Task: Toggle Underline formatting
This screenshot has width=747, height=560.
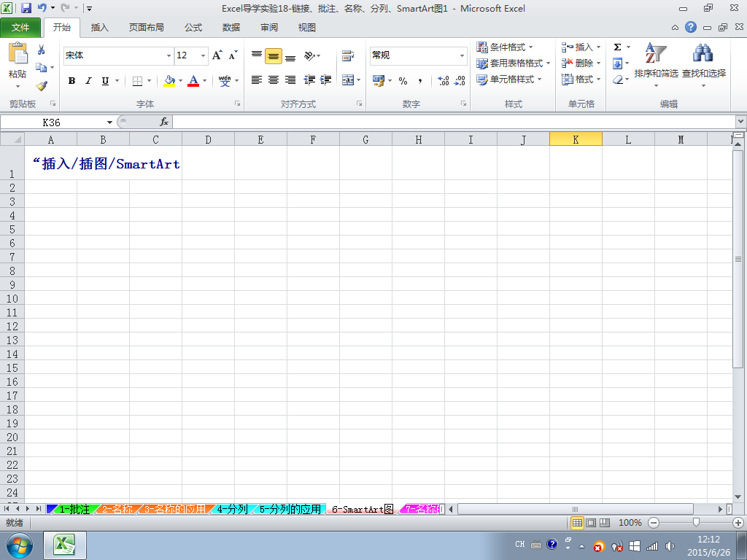Action: pyautogui.click(x=105, y=81)
